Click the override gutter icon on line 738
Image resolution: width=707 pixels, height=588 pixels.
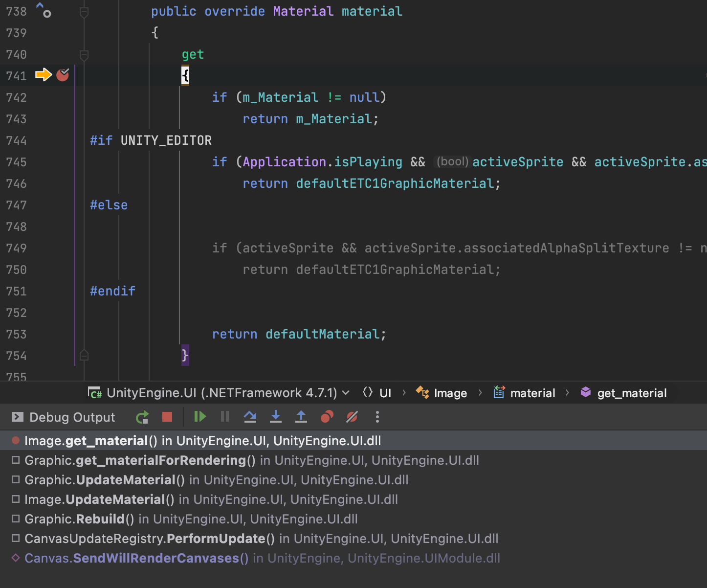click(x=44, y=10)
